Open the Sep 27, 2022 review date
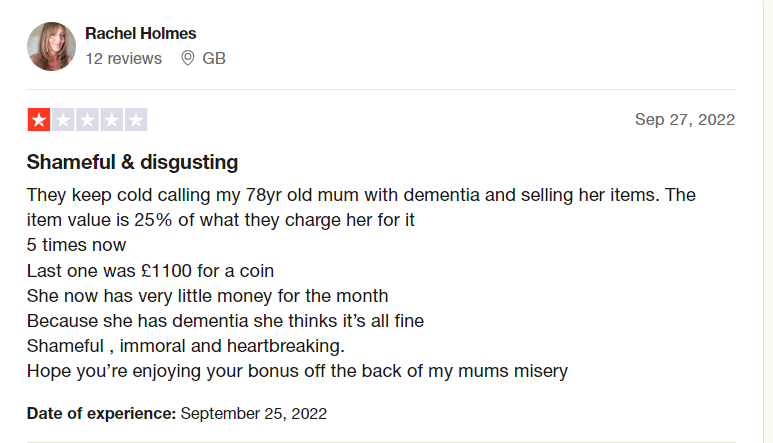773x443 pixels. pos(685,120)
